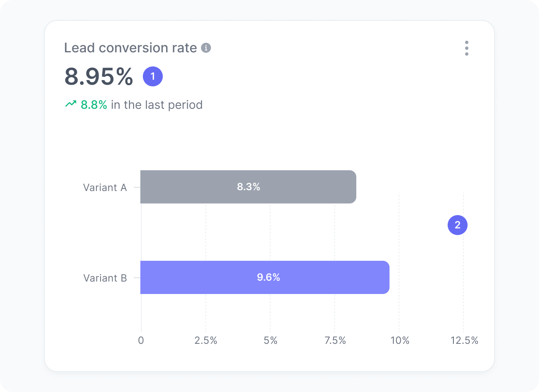Click the badge beside the 8.95% metric
The width and height of the screenshot is (539, 392).
click(x=153, y=76)
